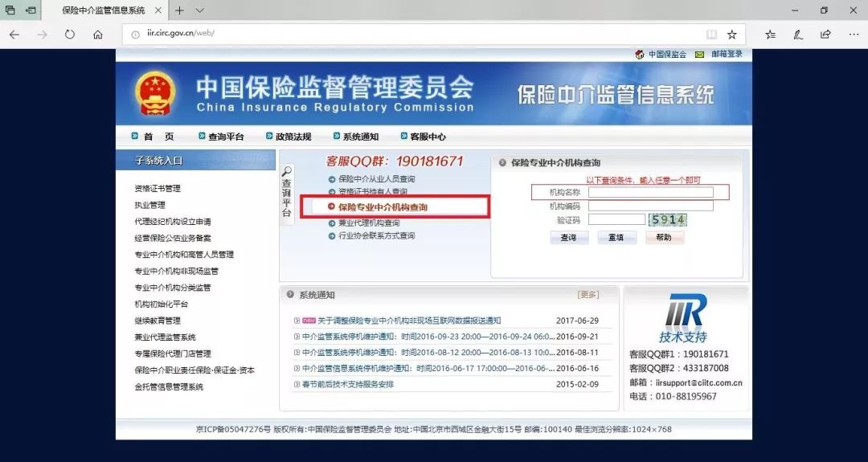The image size is (868, 462).
Task: Open 继续教育管理 subsystem
Action: coord(158,321)
